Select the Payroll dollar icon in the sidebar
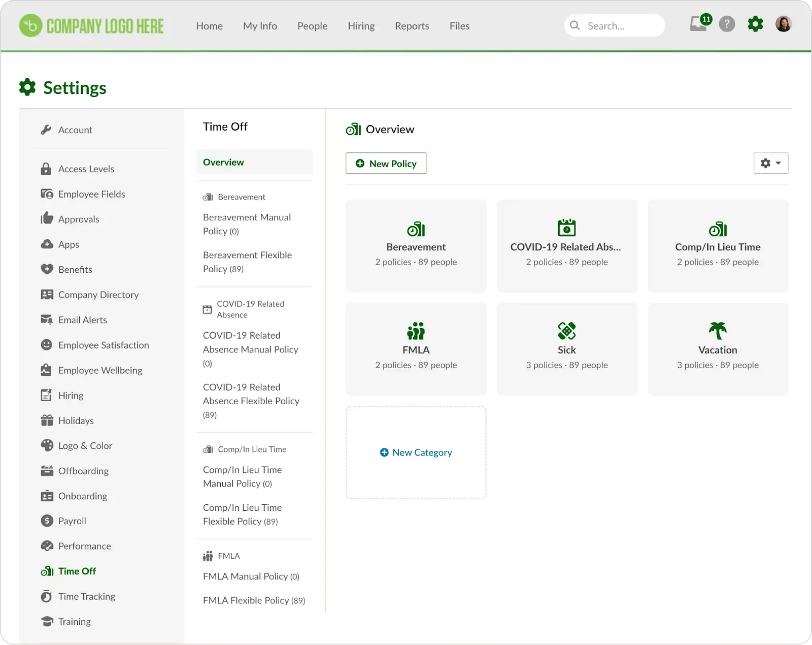The width and height of the screenshot is (812, 645). [x=47, y=521]
